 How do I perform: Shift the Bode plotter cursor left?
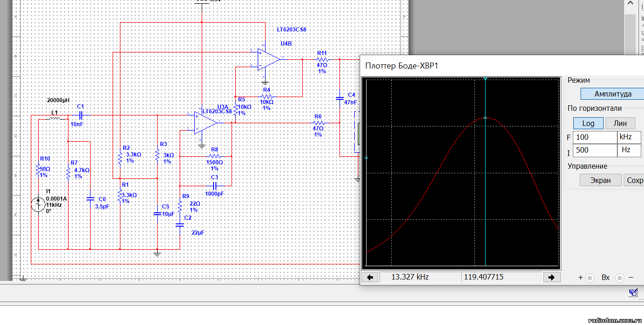[370, 277]
